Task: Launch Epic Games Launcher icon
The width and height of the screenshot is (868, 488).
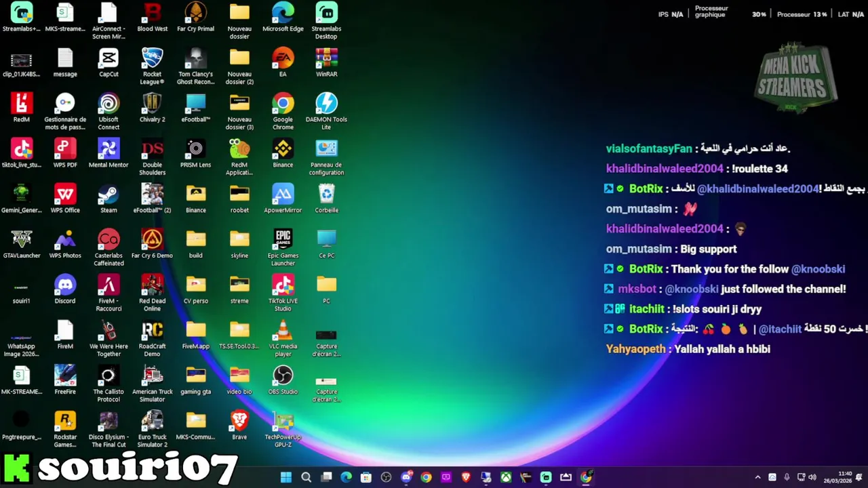Action: [283, 248]
